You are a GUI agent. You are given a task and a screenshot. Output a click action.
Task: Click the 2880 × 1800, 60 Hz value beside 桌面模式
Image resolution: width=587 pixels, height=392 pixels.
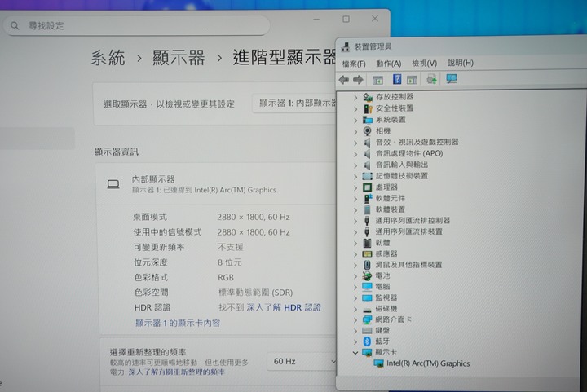(254, 217)
